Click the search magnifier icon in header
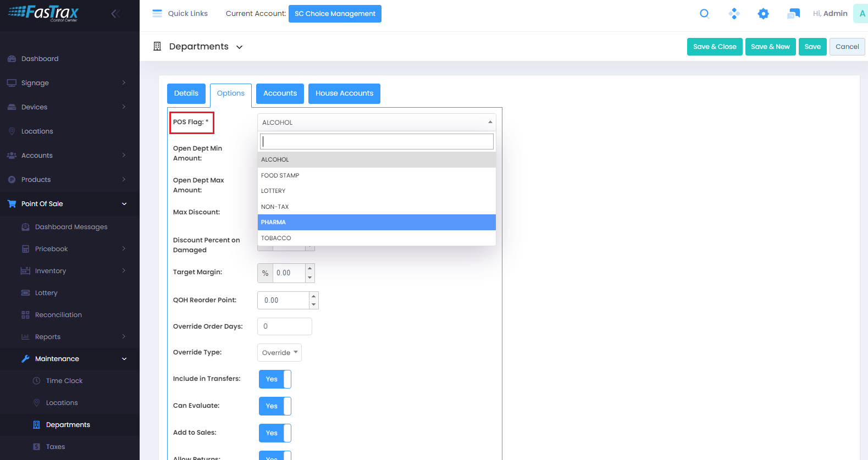This screenshot has height=460, width=868. coord(704,14)
